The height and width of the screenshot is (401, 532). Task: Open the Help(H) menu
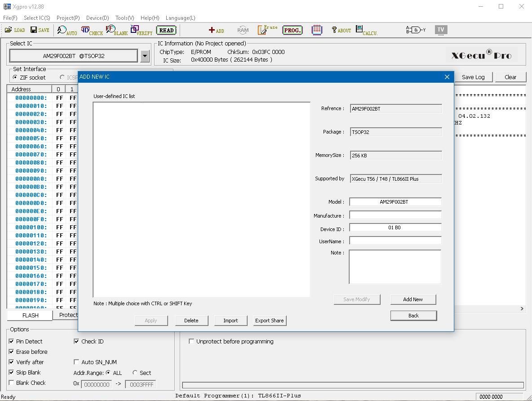[150, 18]
